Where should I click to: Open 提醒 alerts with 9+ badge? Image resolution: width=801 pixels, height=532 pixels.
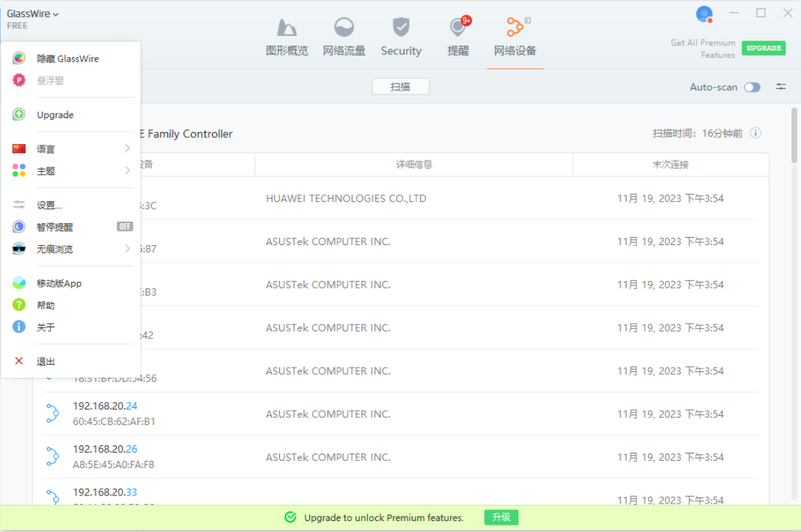458,29
